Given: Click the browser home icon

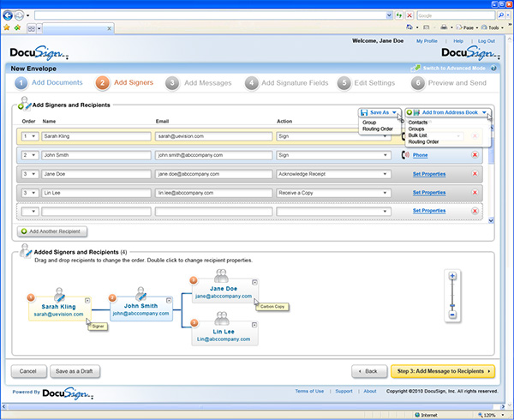Looking at the screenshot, I should [409, 27].
